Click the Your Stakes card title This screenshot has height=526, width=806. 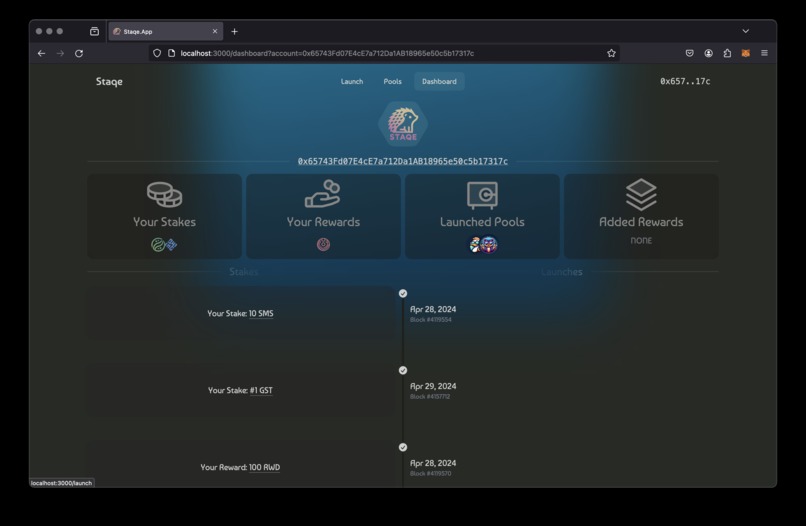(164, 222)
